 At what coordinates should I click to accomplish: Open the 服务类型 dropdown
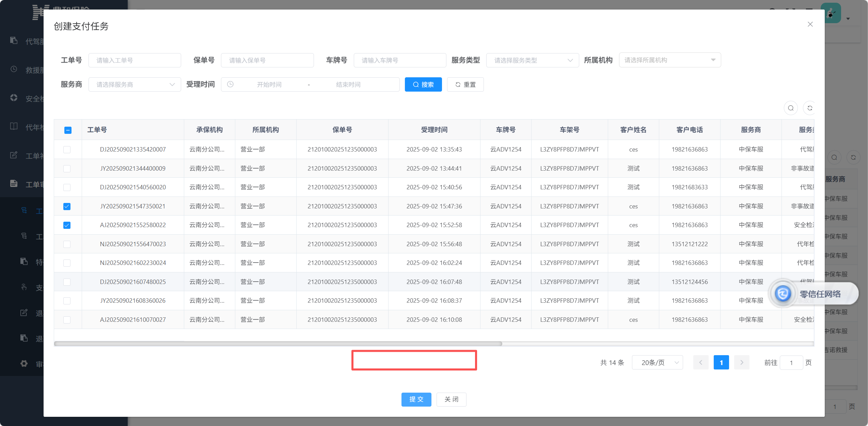click(x=532, y=60)
